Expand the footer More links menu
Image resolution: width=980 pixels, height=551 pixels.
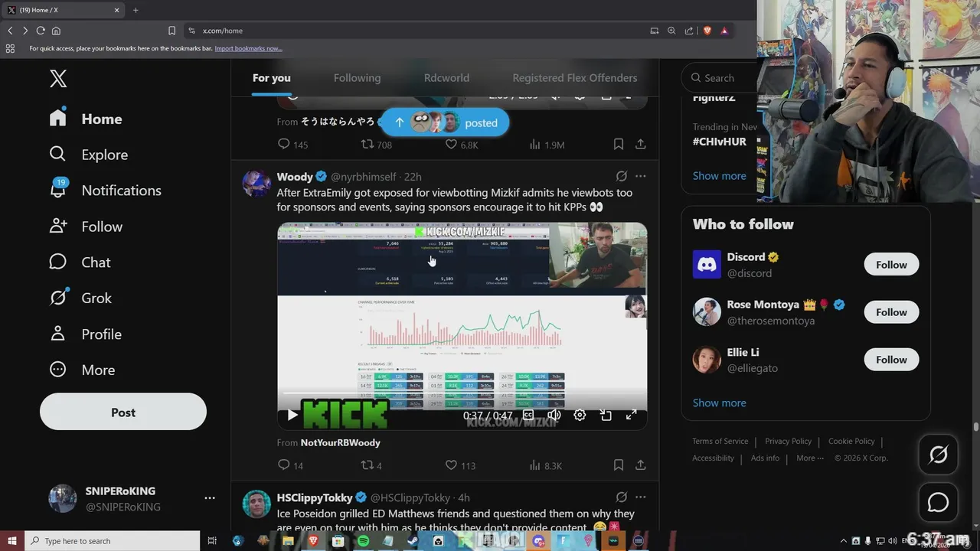tap(810, 458)
